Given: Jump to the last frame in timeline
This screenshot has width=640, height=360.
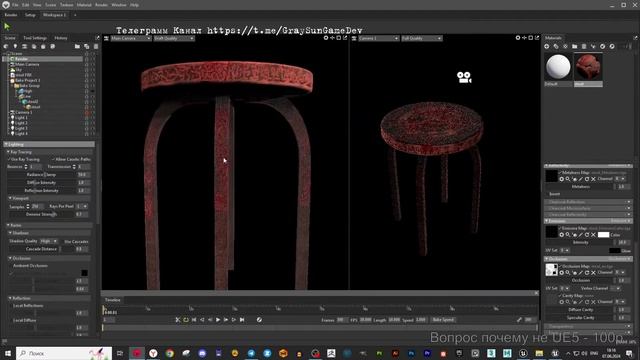Looking at the screenshot, I should (242, 320).
